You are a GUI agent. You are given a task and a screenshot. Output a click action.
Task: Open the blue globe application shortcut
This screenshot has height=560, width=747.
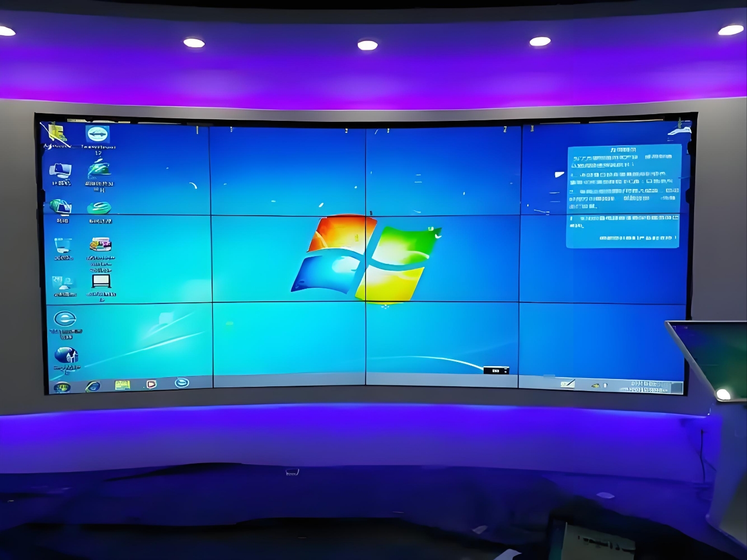point(66,356)
